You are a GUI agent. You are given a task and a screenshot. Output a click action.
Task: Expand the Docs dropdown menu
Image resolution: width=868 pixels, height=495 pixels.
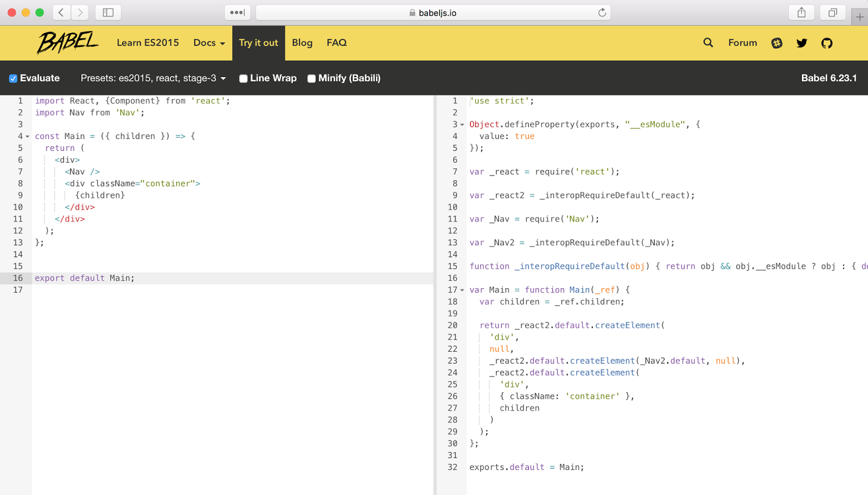pyautogui.click(x=209, y=42)
